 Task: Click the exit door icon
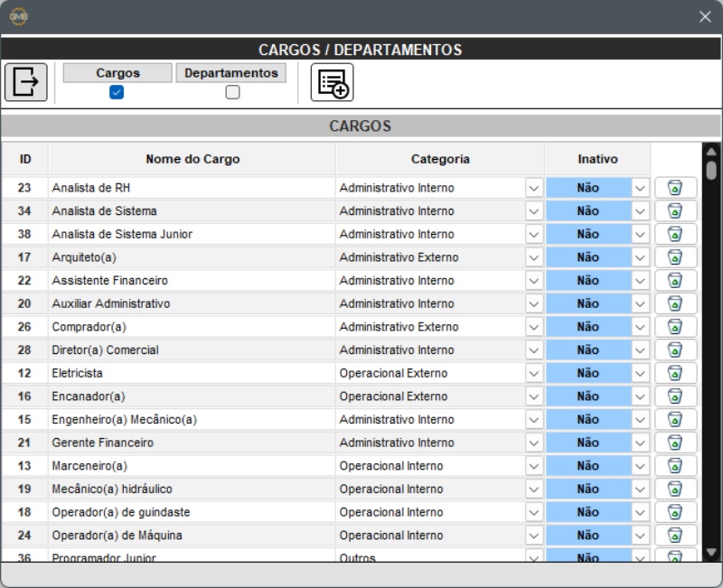click(26, 82)
